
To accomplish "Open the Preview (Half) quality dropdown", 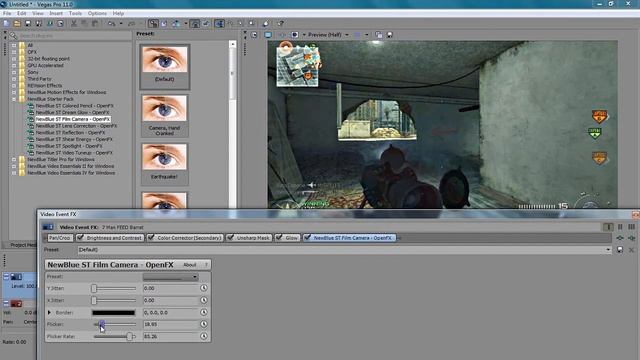I will pyautogui.click(x=347, y=35).
